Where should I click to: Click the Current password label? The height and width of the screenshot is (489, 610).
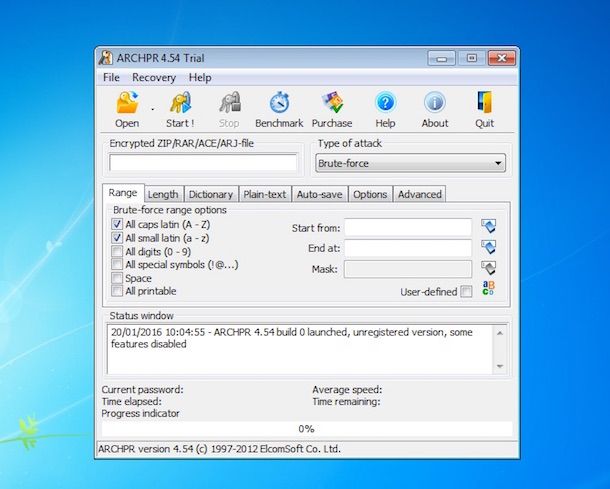pyautogui.click(x=142, y=389)
